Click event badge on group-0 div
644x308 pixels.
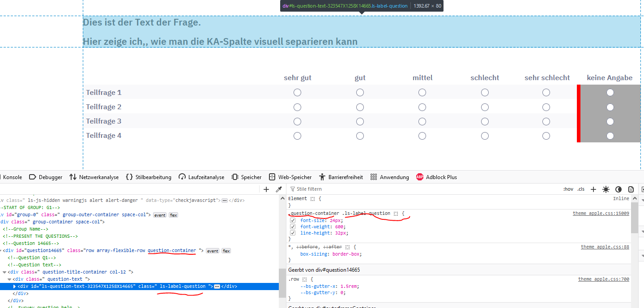(160, 215)
